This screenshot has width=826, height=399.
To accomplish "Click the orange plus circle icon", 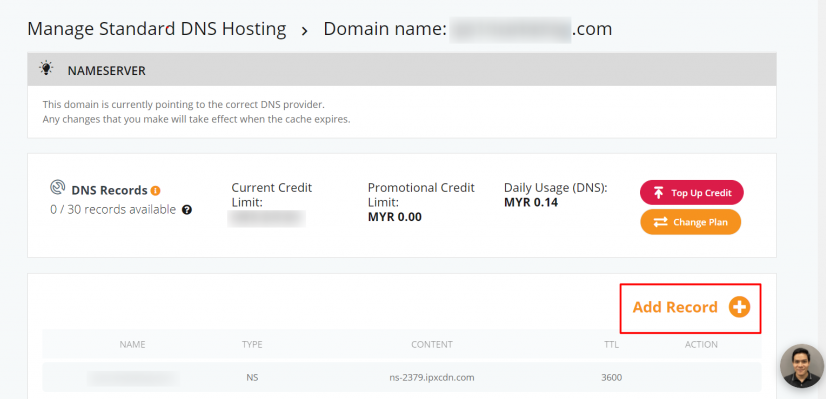I will coord(739,307).
